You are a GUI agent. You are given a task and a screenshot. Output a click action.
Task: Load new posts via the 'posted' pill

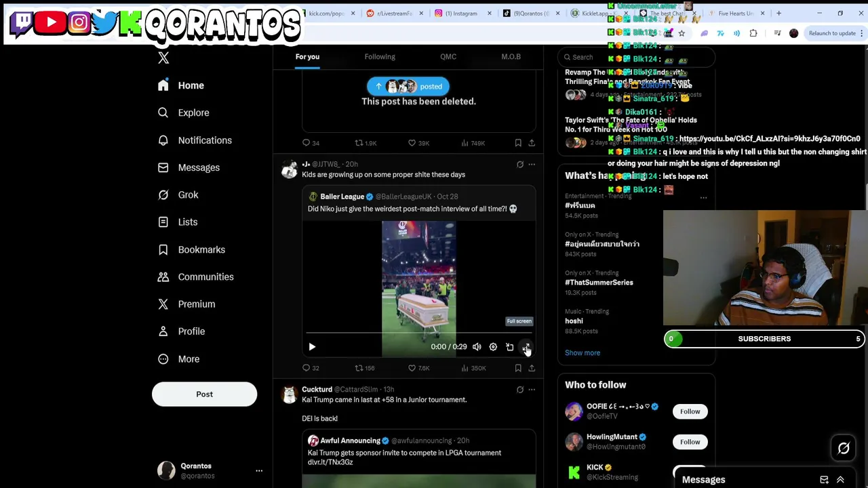[x=408, y=86]
